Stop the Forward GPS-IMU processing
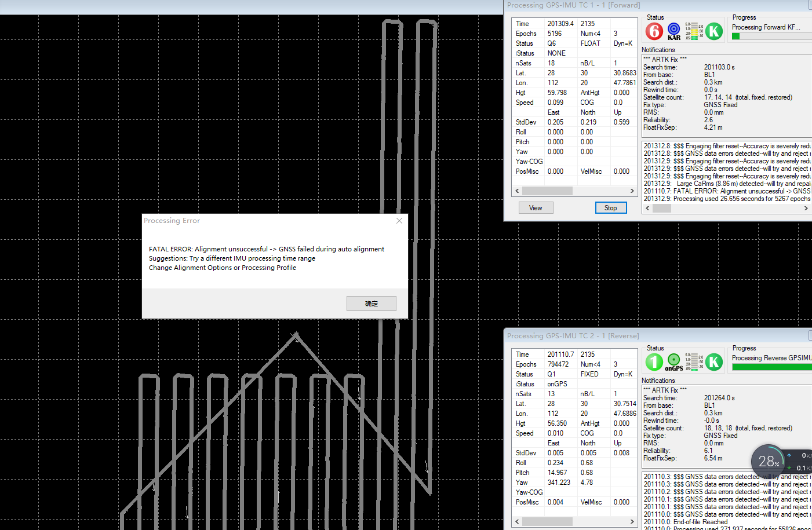This screenshot has width=812, height=530. (611, 208)
